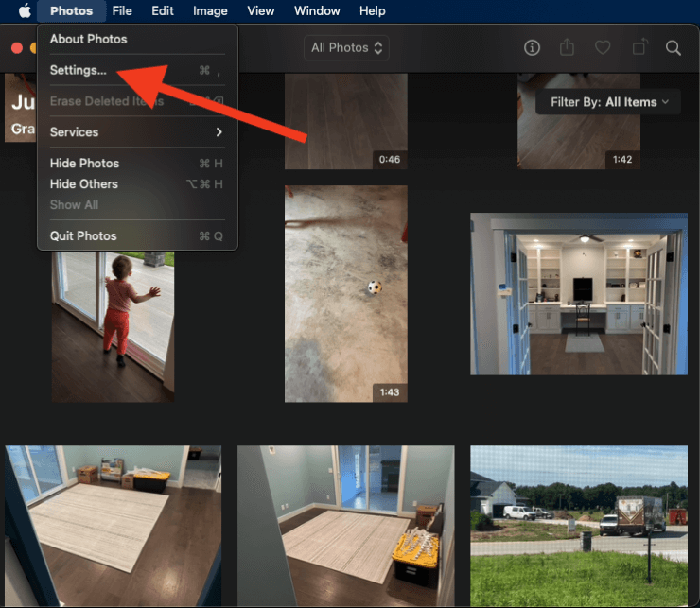Select the moving truck outdoor photo

pos(578,527)
